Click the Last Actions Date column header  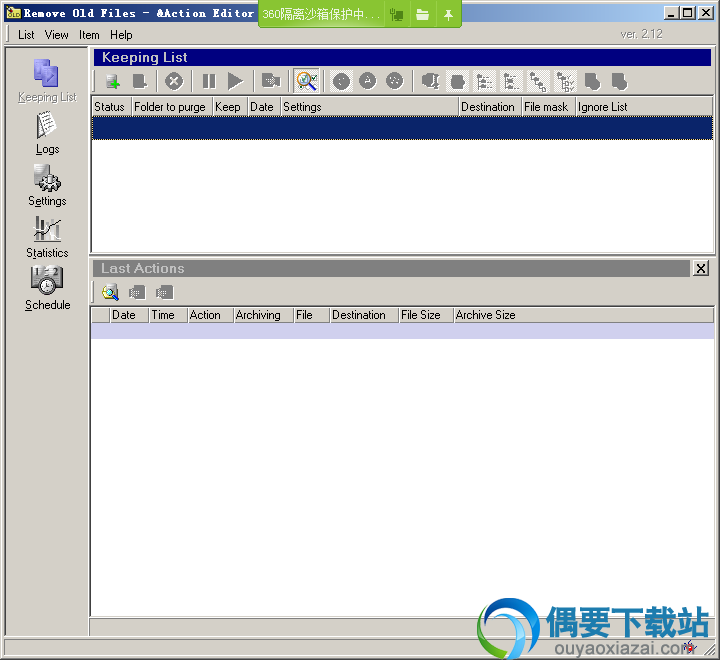click(129, 315)
